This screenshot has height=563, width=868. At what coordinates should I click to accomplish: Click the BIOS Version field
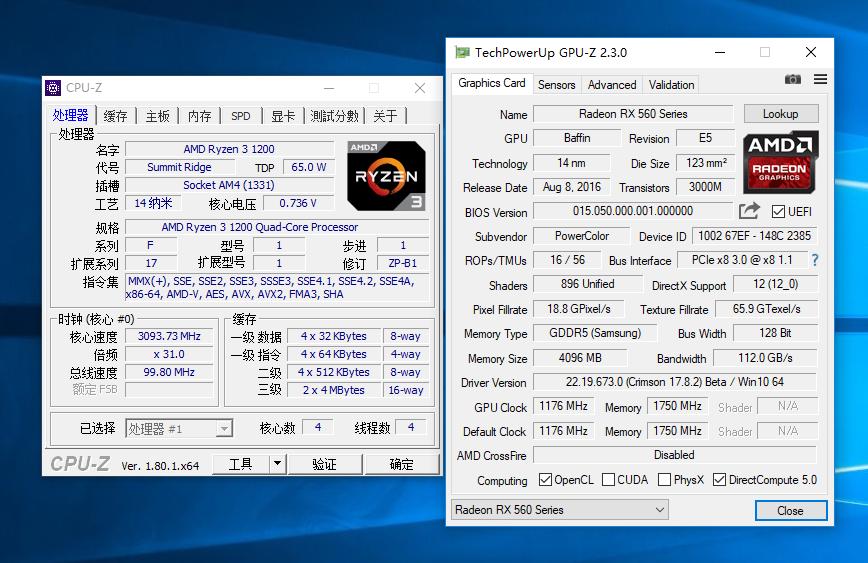[632, 212]
